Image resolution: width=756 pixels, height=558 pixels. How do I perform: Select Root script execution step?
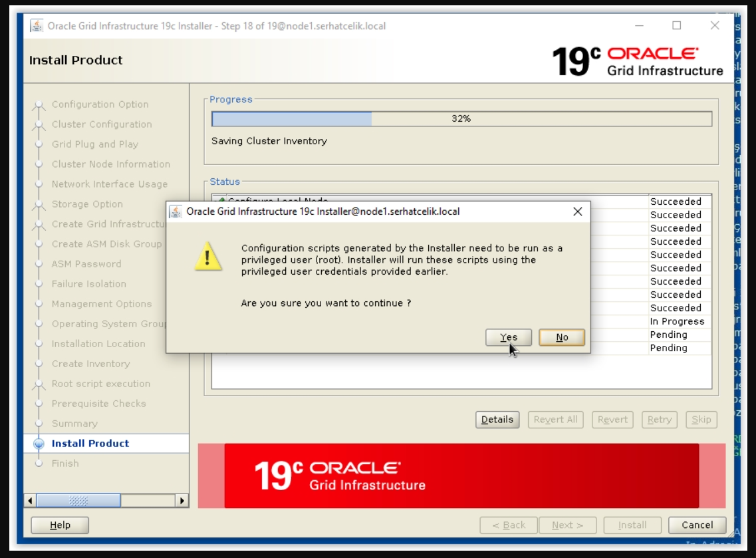tap(101, 384)
